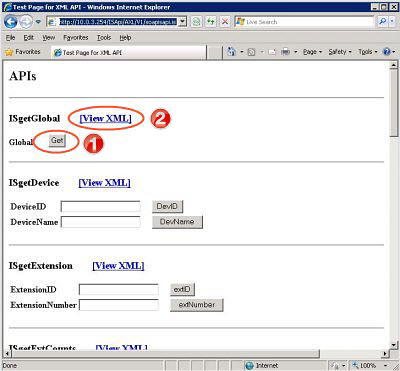This screenshot has width=400, height=371.
Task: Click the vertical scrollbar thumb
Action: pos(394,103)
